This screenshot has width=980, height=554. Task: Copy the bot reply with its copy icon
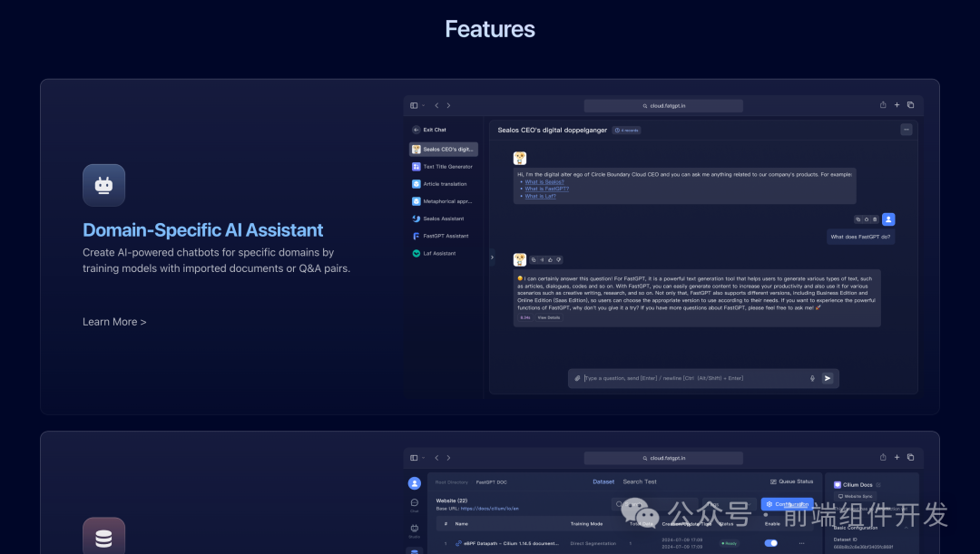tap(534, 260)
